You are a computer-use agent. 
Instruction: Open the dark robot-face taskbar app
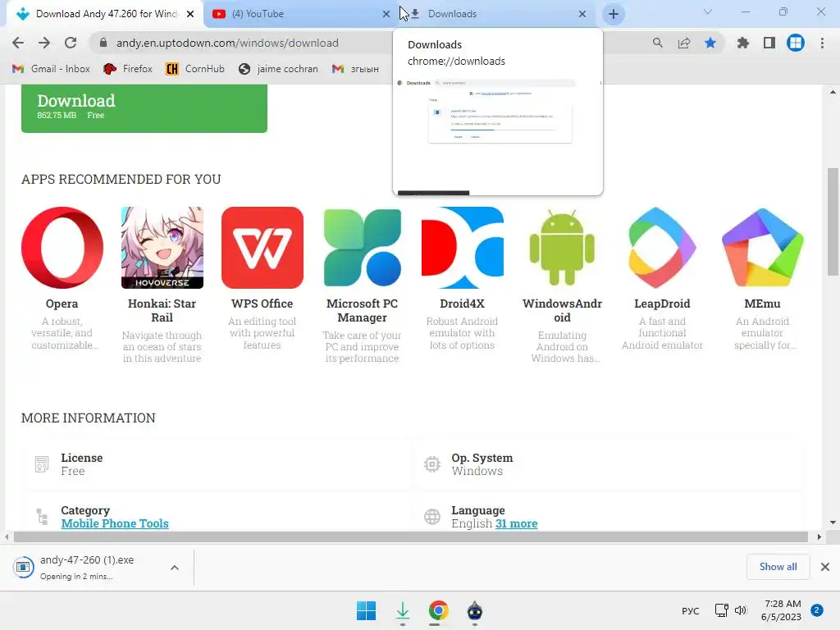[475, 610]
